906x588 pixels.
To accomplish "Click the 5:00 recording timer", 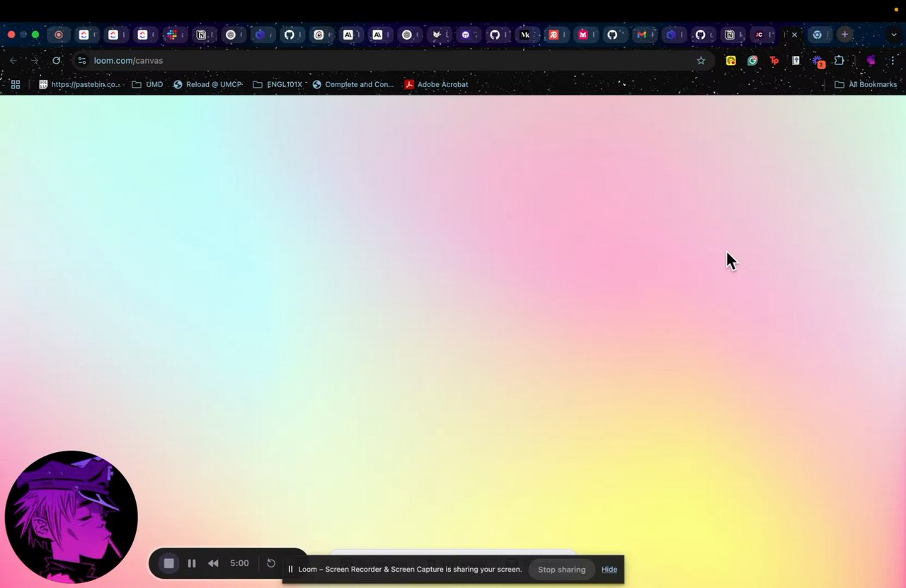I will (x=239, y=563).
